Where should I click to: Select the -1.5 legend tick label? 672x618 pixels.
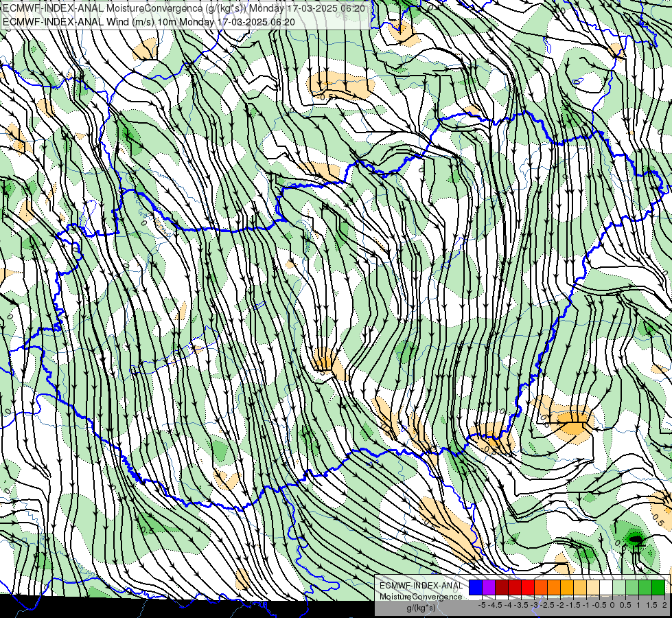point(573,605)
